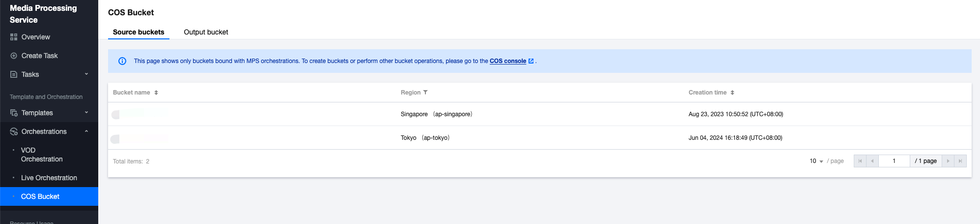Click the Overview grid icon

[14, 37]
